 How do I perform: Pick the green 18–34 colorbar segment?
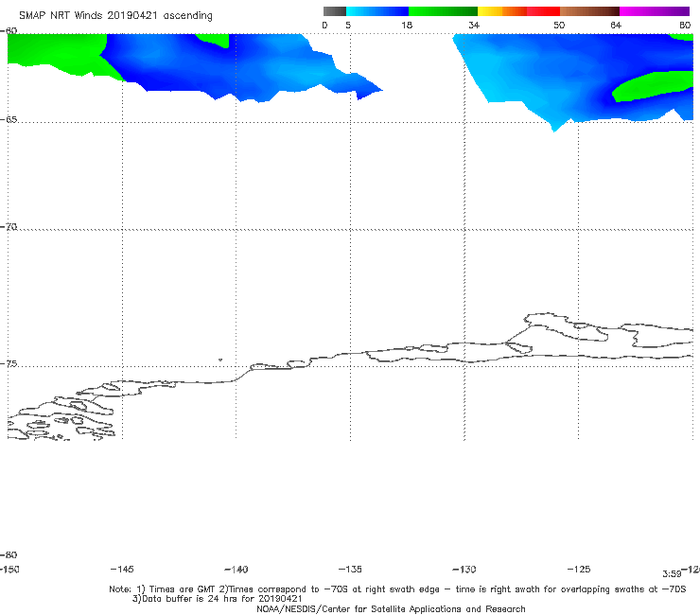click(x=443, y=11)
